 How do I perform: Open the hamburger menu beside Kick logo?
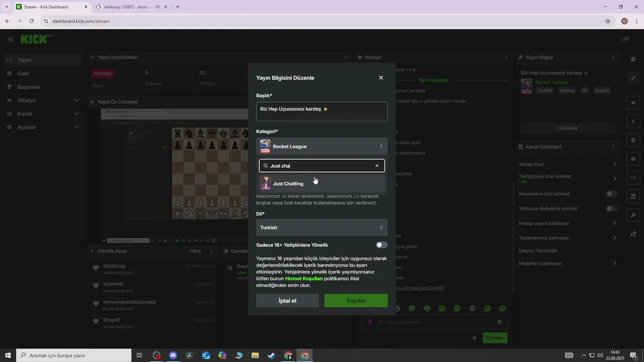pos(11,39)
